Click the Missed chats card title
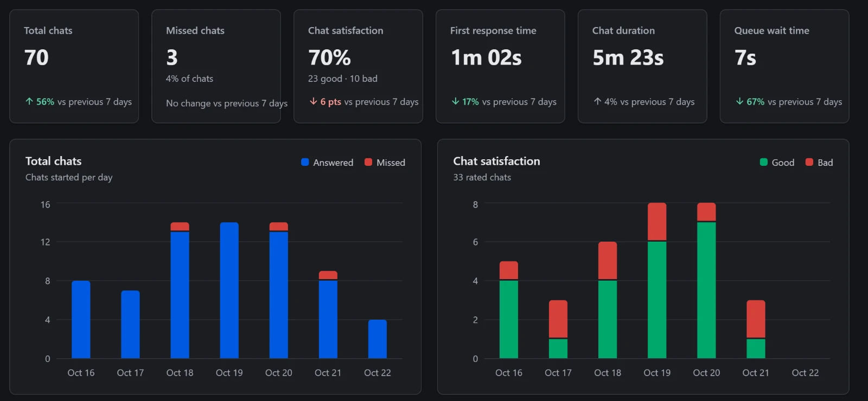This screenshot has height=401, width=868. click(x=195, y=31)
